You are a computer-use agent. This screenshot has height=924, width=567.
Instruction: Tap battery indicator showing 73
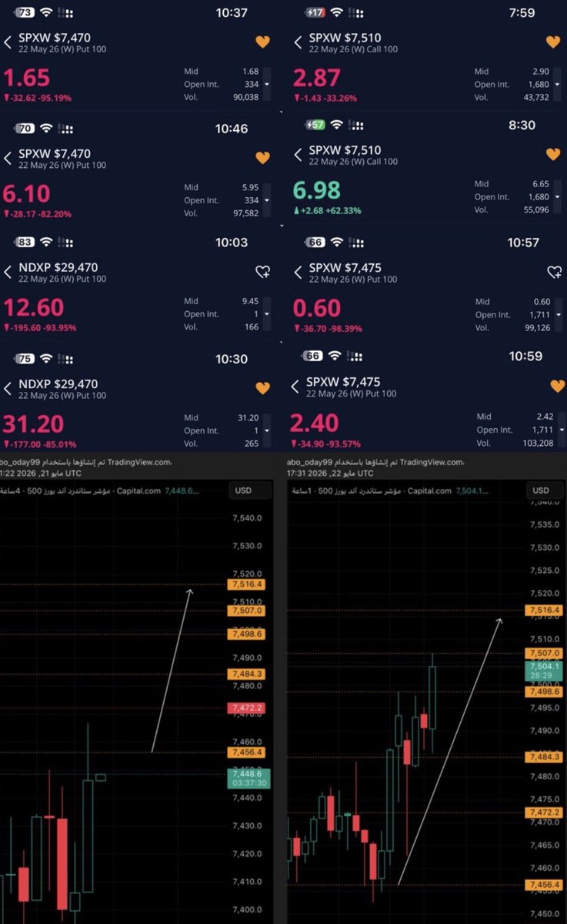point(25,13)
